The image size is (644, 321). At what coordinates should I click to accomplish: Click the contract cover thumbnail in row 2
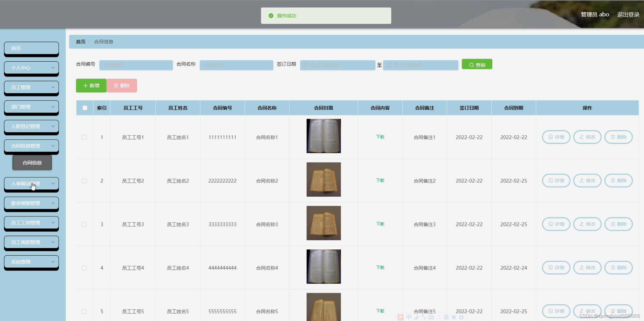click(323, 179)
